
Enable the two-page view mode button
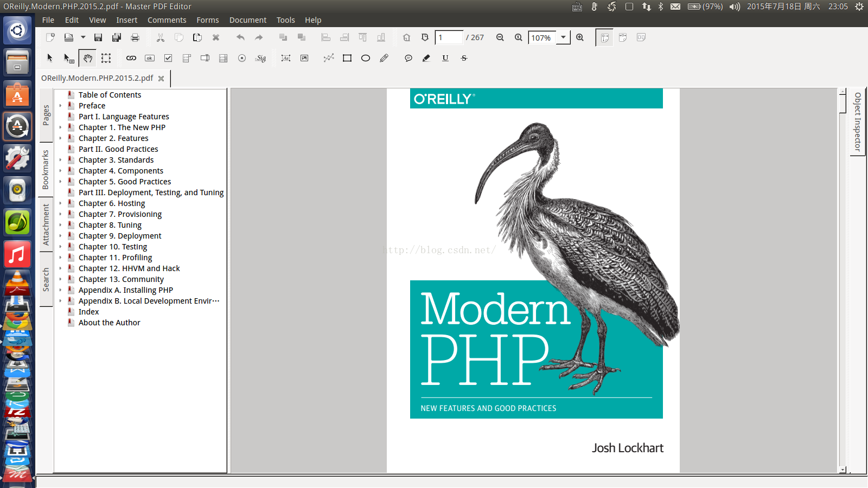click(x=641, y=37)
